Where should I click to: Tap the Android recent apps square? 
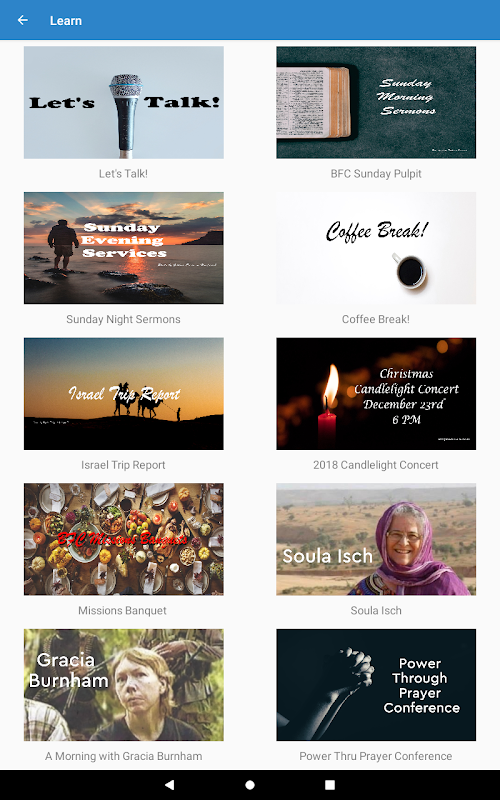click(330, 785)
